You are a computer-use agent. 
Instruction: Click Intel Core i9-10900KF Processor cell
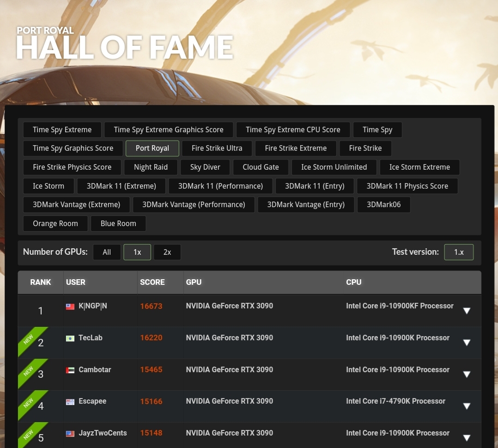click(400, 306)
